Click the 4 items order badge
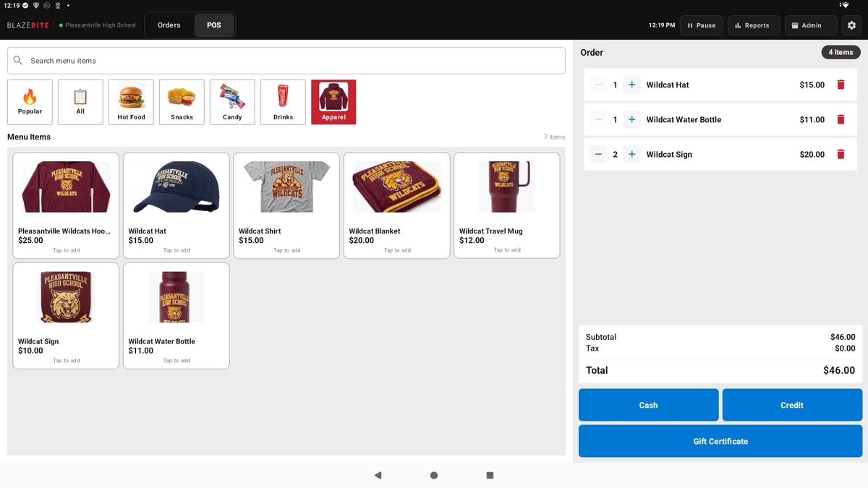This screenshot has height=488, width=868. pyautogui.click(x=841, y=52)
